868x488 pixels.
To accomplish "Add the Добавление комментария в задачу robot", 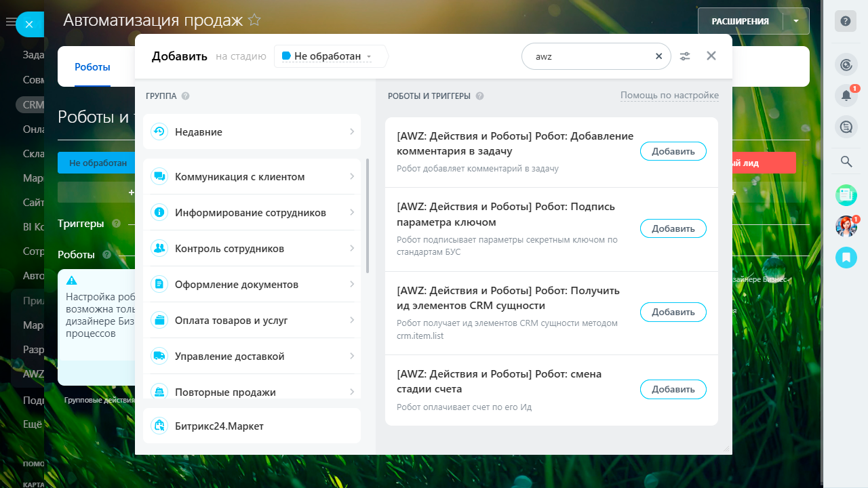I will [673, 152].
